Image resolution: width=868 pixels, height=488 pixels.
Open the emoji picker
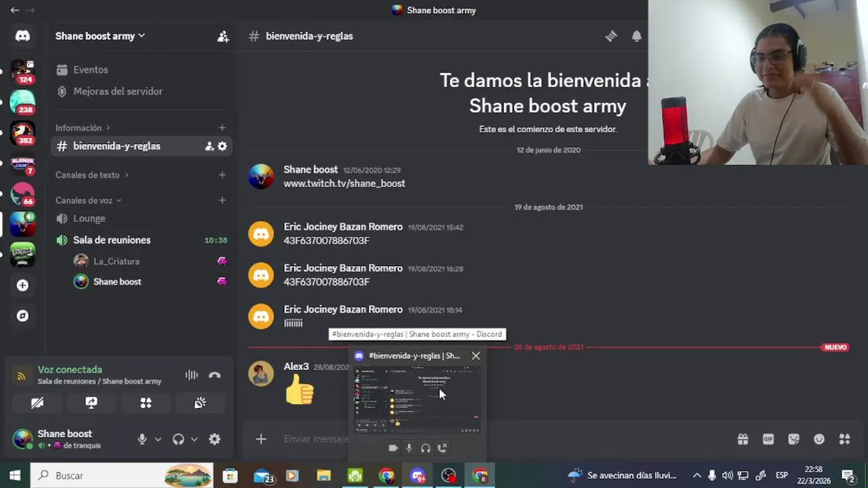pos(819,439)
